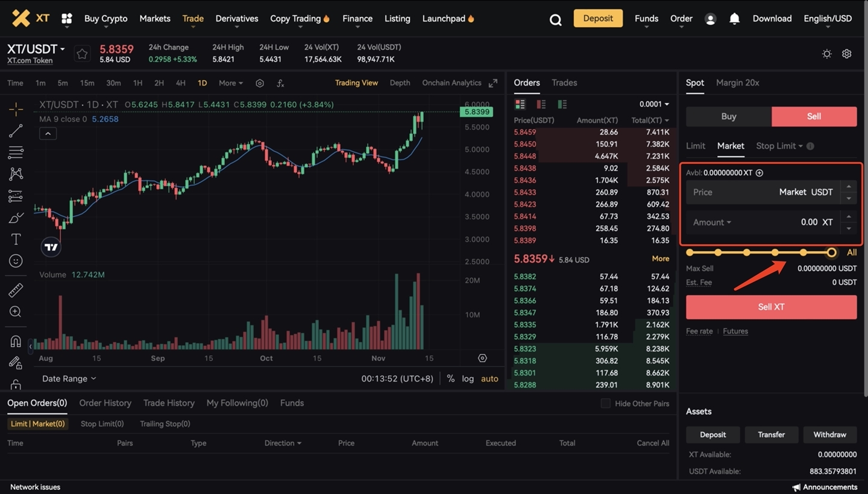Open the emoji icons tool
The image size is (868, 494).
coord(16,261)
